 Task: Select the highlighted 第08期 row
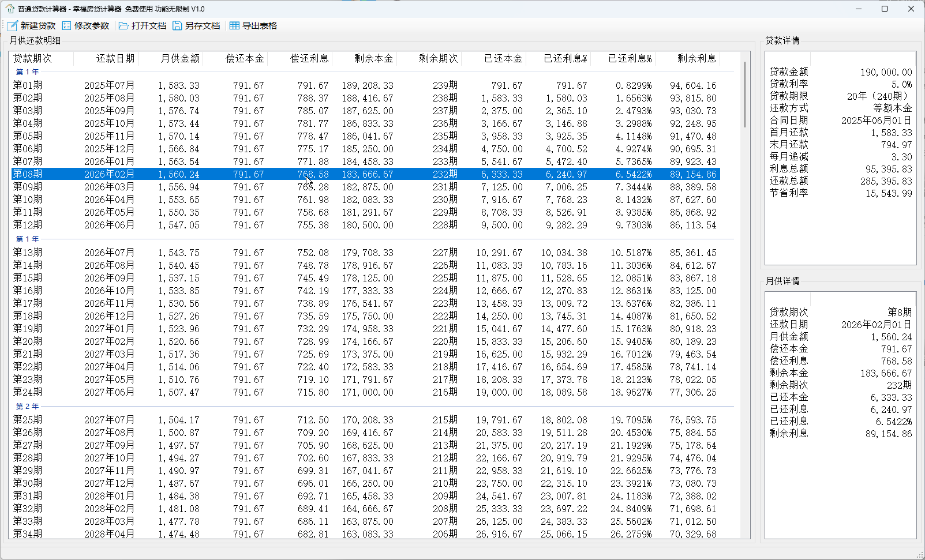[x=365, y=174]
